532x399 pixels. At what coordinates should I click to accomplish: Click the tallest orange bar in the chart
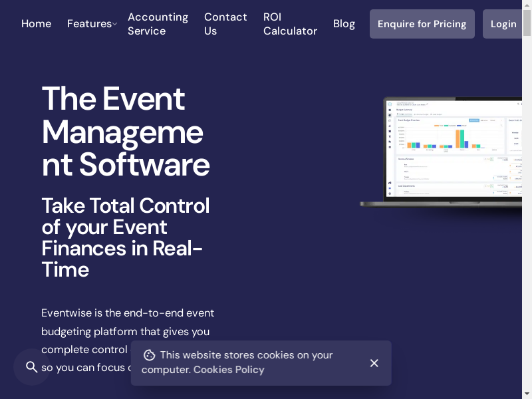(458, 138)
